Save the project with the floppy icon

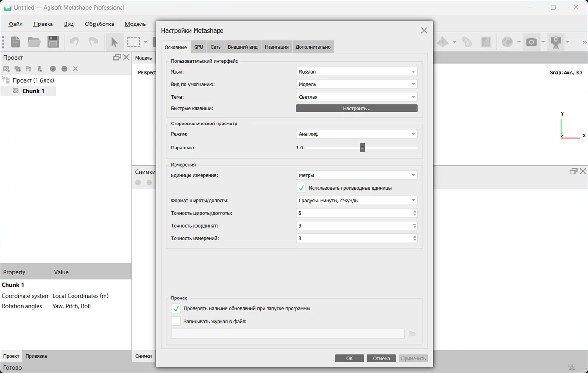click(53, 42)
